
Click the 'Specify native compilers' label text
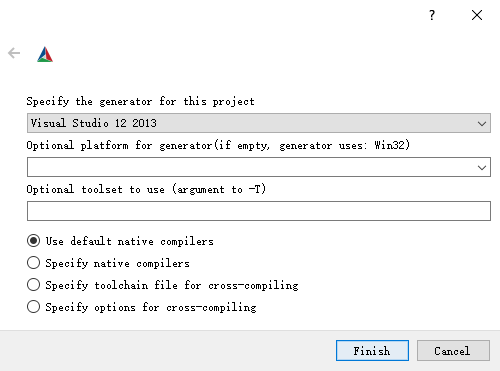click(117, 263)
